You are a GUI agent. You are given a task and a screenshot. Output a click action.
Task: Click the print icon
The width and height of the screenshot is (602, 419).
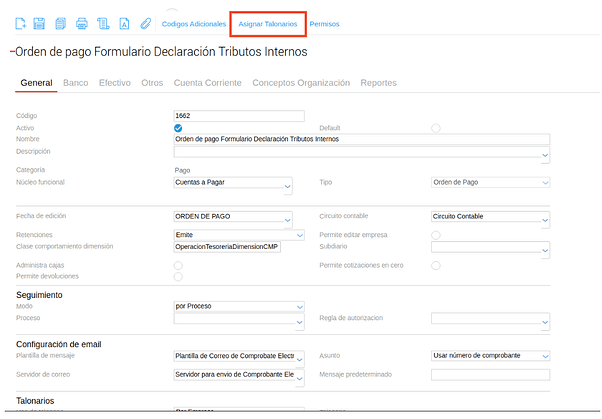pos(82,22)
